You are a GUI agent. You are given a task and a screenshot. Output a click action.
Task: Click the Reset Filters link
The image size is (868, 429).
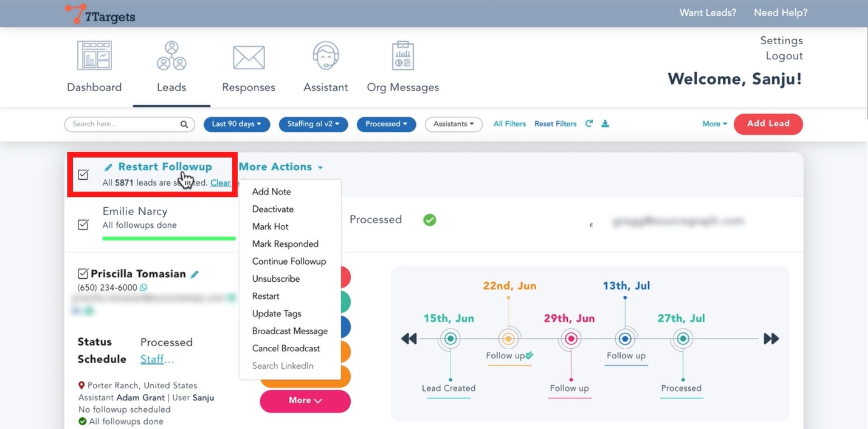click(x=555, y=124)
